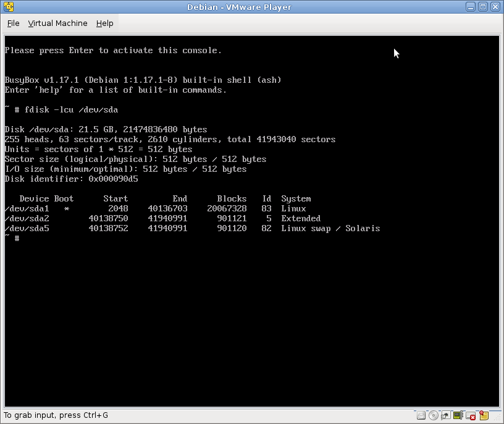Click the "Please press Enter to activate" line

tap(113, 51)
